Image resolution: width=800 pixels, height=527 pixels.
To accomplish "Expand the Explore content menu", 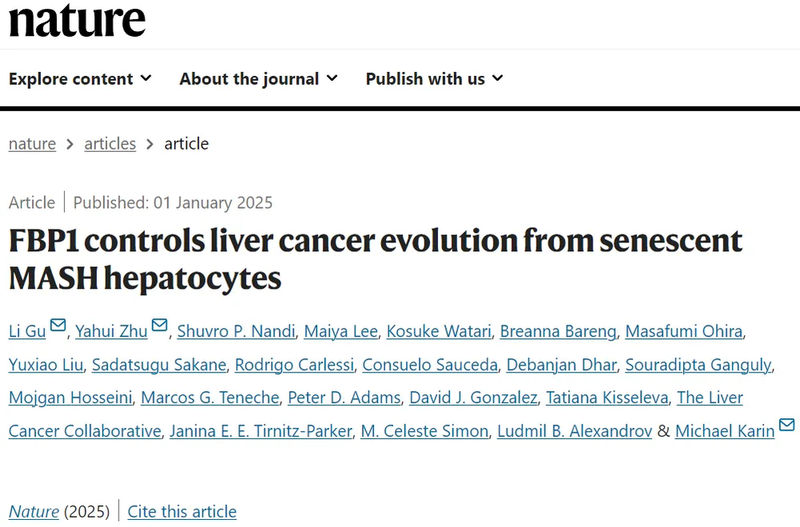I will tap(80, 78).
